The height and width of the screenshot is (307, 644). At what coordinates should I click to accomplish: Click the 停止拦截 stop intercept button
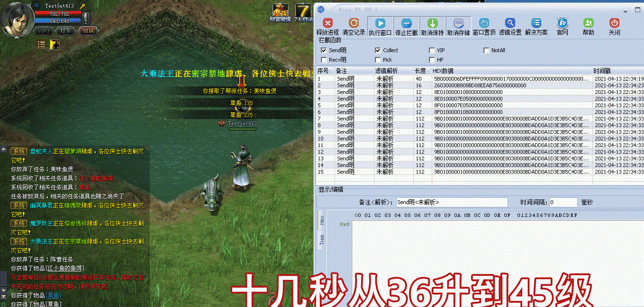[x=406, y=27]
